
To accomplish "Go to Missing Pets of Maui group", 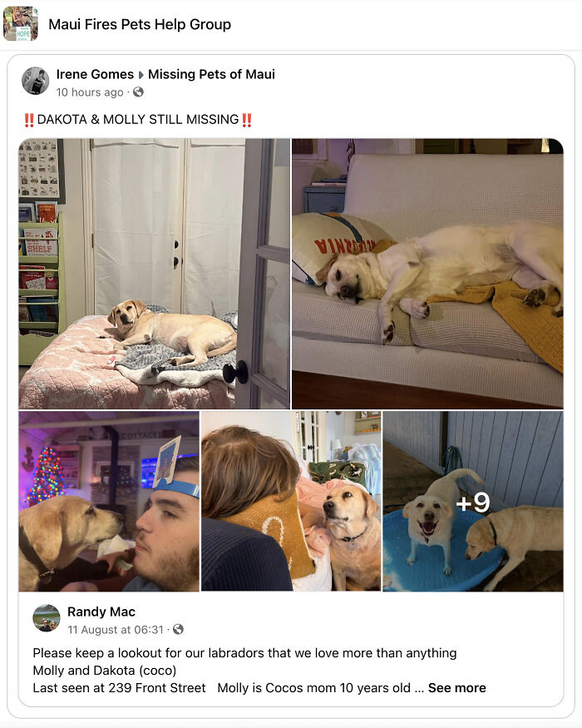I will [211, 74].
